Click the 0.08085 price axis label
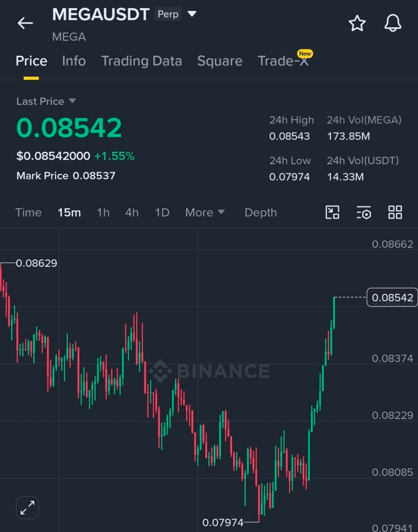Viewport: 418px width, 532px height. click(392, 472)
